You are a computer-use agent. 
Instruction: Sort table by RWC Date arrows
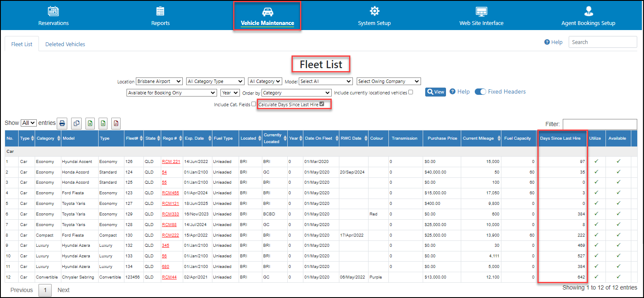coord(366,138)
